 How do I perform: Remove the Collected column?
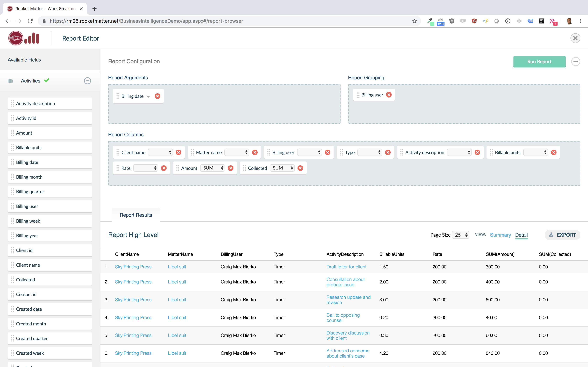pyautogui.click(x=300, y=168)
